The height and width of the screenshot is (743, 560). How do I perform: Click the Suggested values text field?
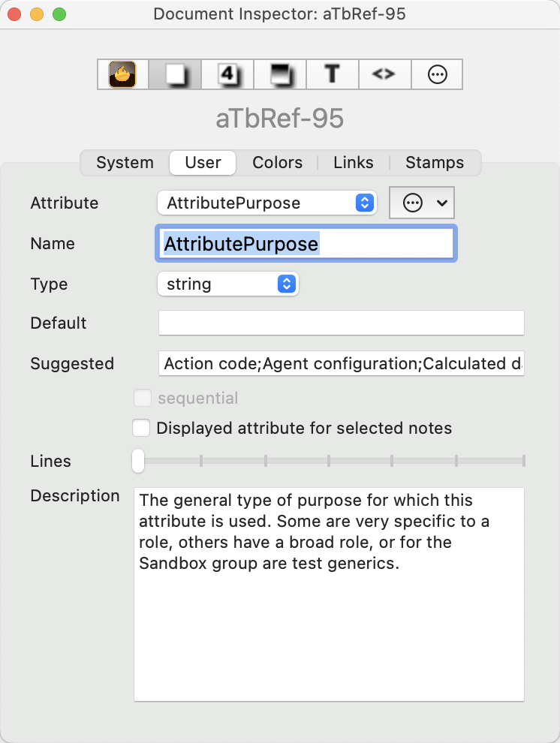pos(341,364)
